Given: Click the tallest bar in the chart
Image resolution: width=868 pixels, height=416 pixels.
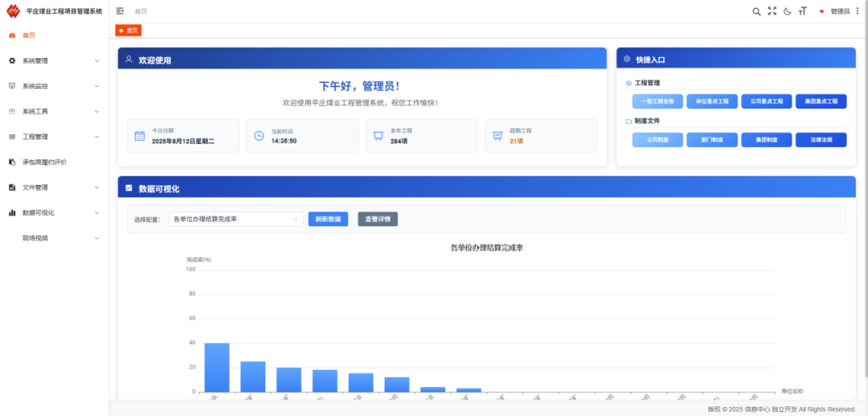Looking at the screenshot, I should pos(217,367).
